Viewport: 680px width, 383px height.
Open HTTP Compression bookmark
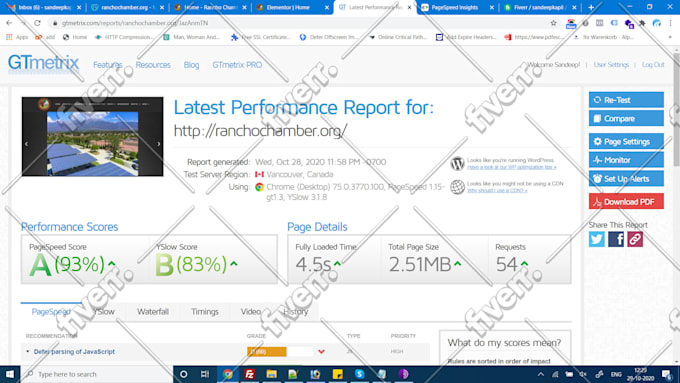coord(124,37)
